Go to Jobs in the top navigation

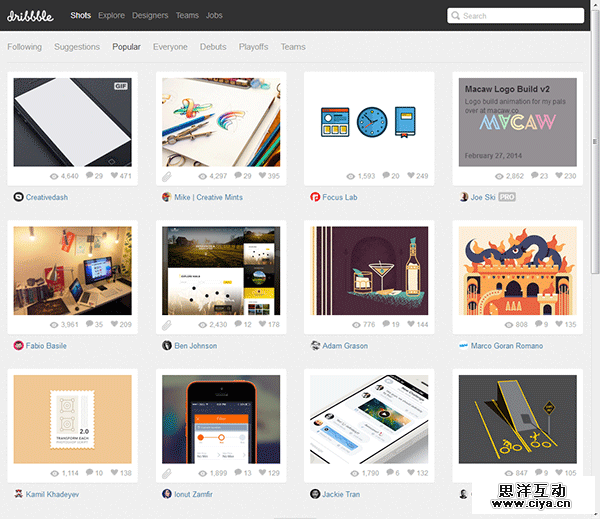[x=214, y=16]
